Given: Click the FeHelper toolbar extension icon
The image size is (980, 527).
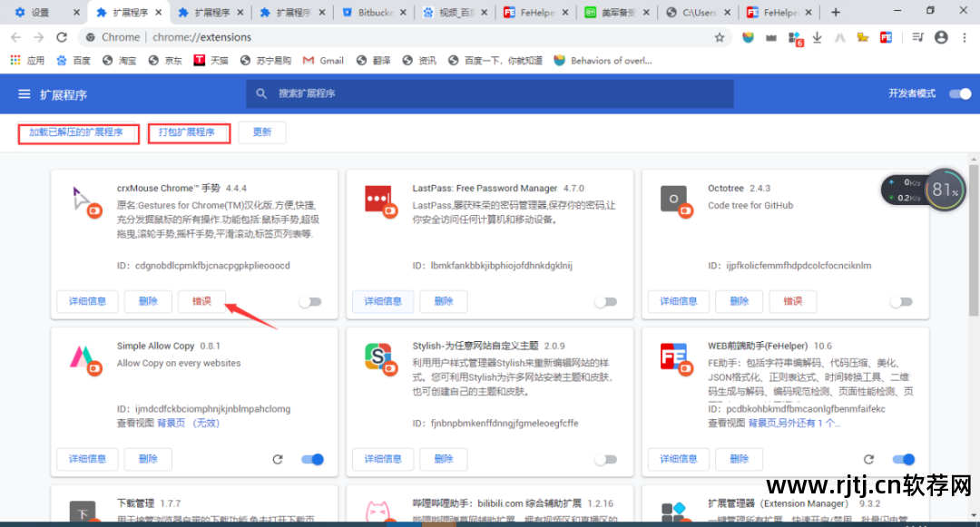Looking at the screenshot, I should [x=887, y=37].
